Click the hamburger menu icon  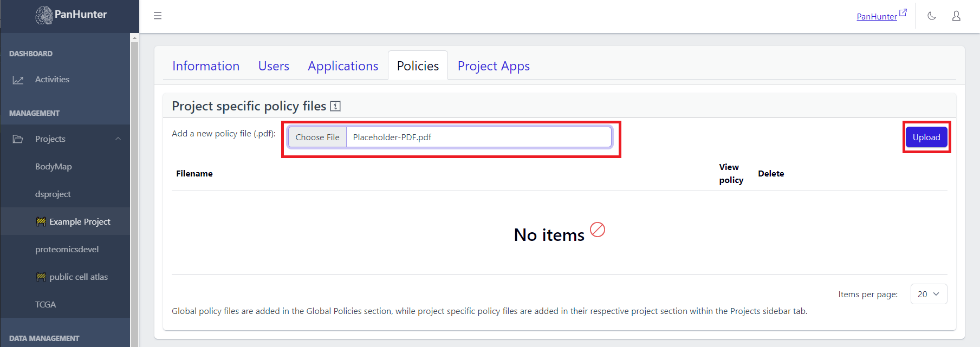pos(158,16)
